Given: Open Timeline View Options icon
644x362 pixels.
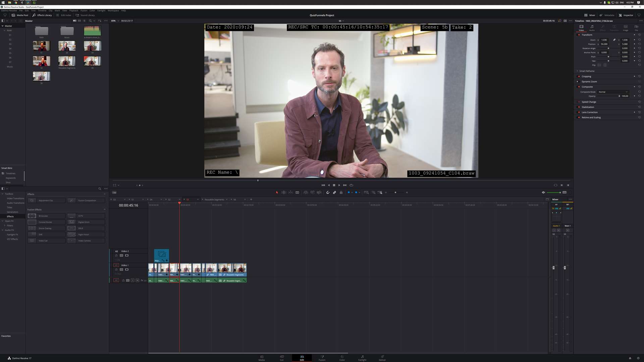Looking at the screenshot, I should click(114, 192).
